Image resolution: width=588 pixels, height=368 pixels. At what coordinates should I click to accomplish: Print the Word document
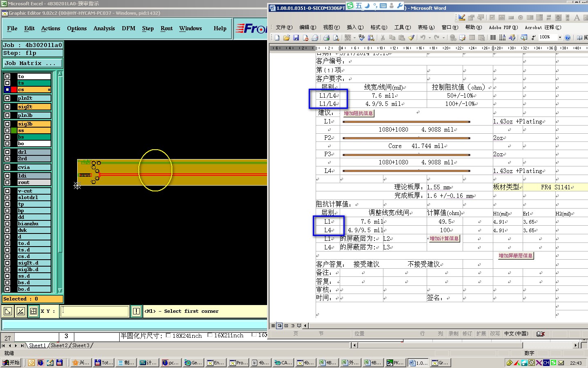326,38
